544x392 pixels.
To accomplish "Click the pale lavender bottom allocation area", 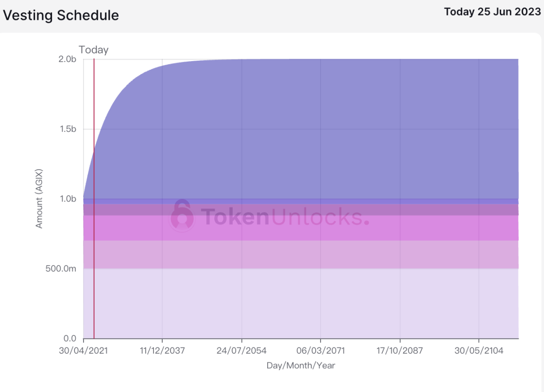I will tap(301, 303).
